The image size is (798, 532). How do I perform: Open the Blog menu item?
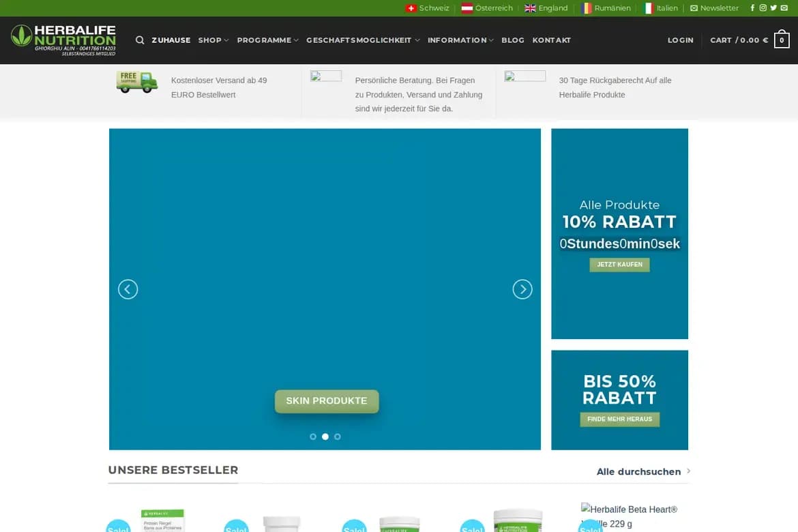point(512,40)
